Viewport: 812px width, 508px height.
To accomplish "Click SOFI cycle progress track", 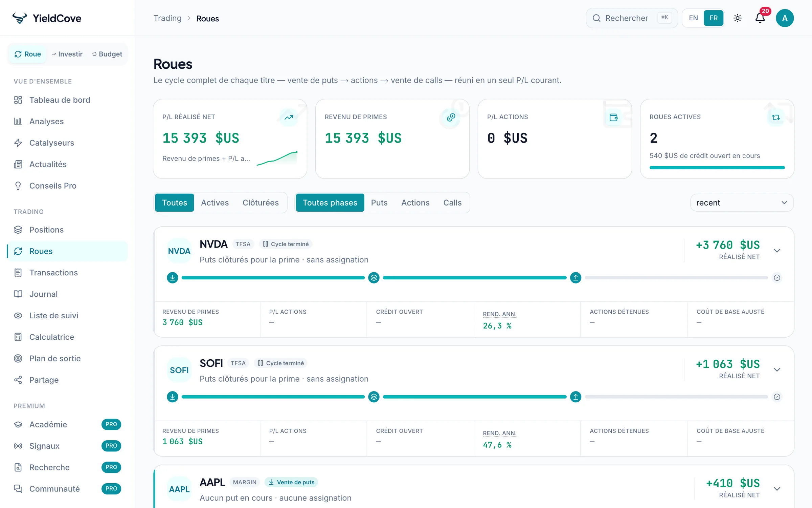I will pyautogui.click(x=475, y=397).
